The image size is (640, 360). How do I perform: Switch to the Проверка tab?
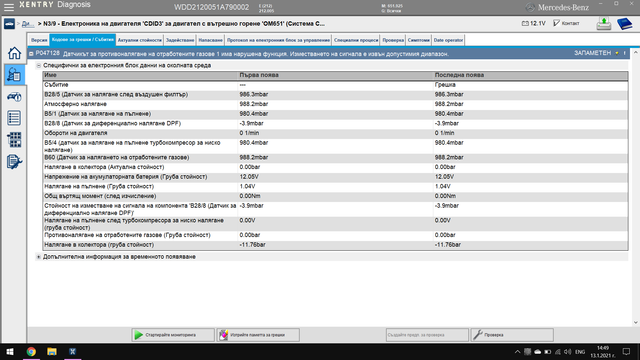click(x=393, y=40)
